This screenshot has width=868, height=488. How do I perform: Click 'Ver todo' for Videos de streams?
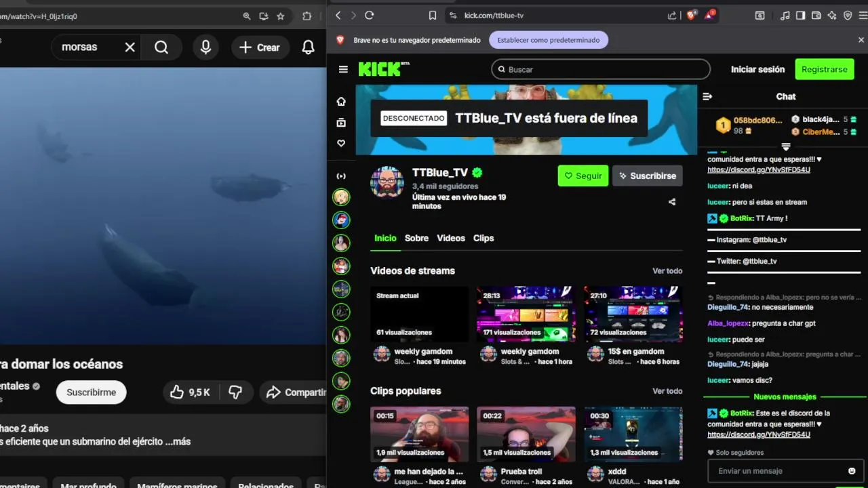667,270
